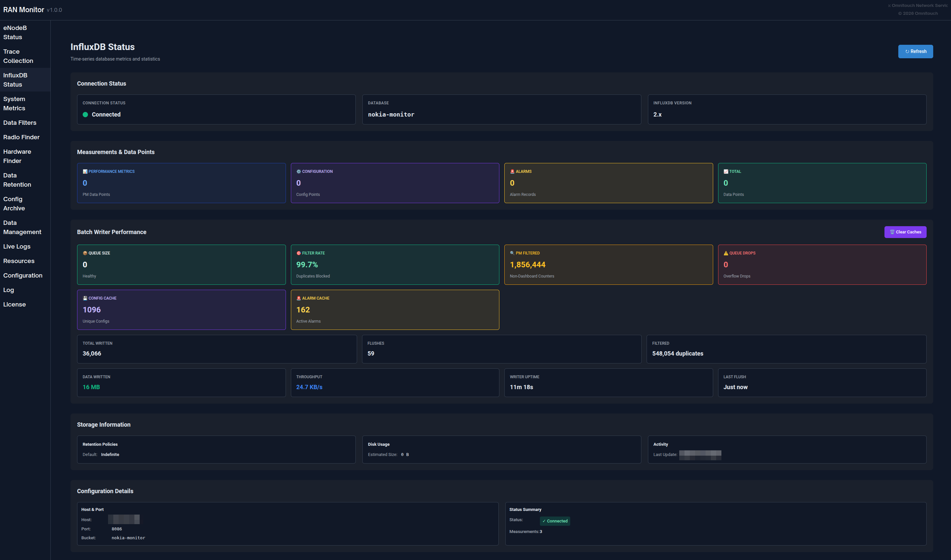Click the green connection status dot
This screenshot has width=951, height=560.
[x=85, y=114]
